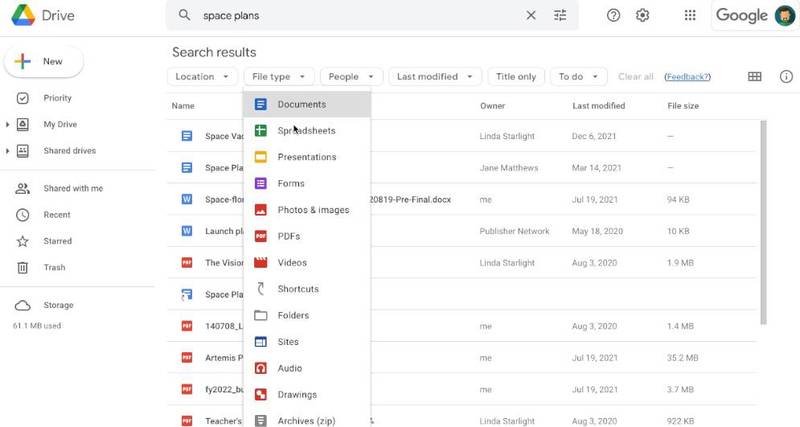Open the Google apps grid
The width and height of the screenshot is (800, 427).
690,15
